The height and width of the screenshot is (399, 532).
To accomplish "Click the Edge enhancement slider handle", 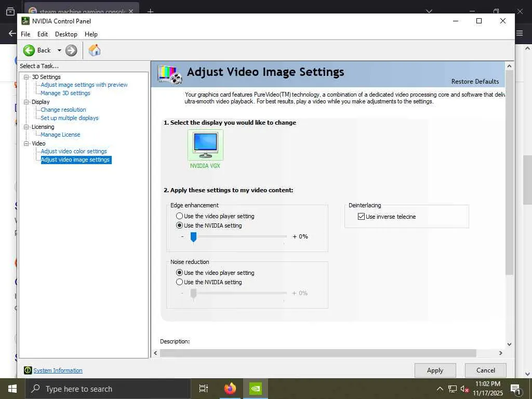I will click(x=193, y=237).
